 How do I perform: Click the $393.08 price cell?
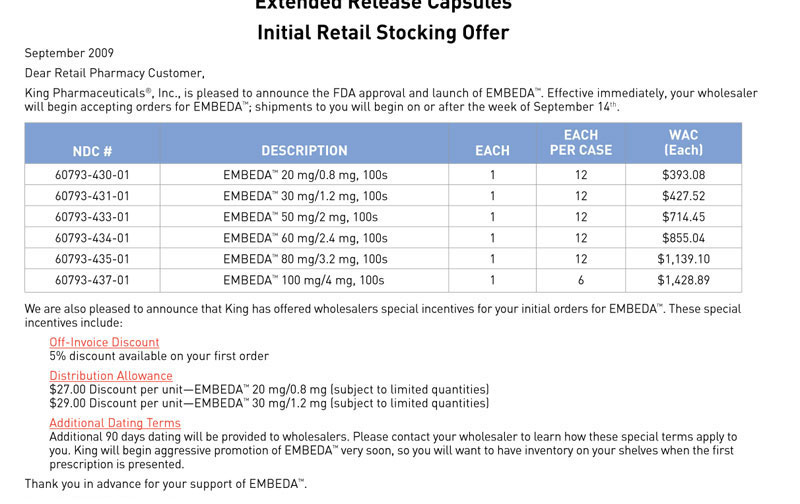coord(683,175)
